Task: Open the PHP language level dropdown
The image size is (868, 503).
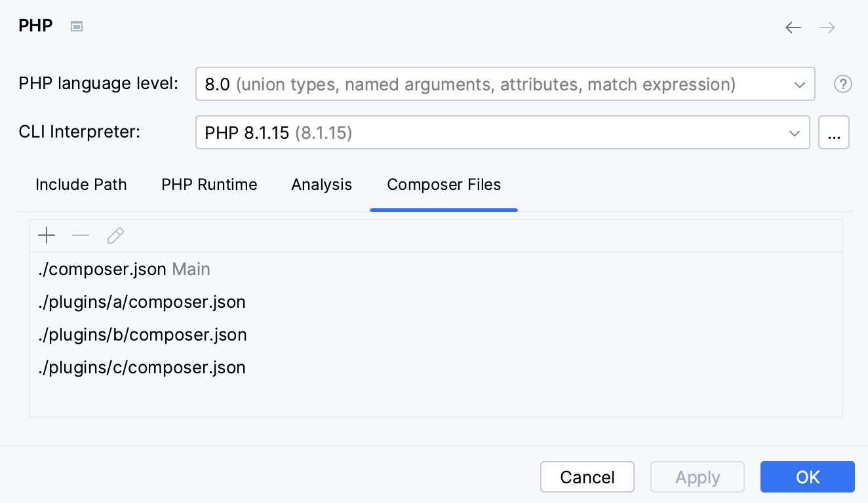Action: click(799, 84)
